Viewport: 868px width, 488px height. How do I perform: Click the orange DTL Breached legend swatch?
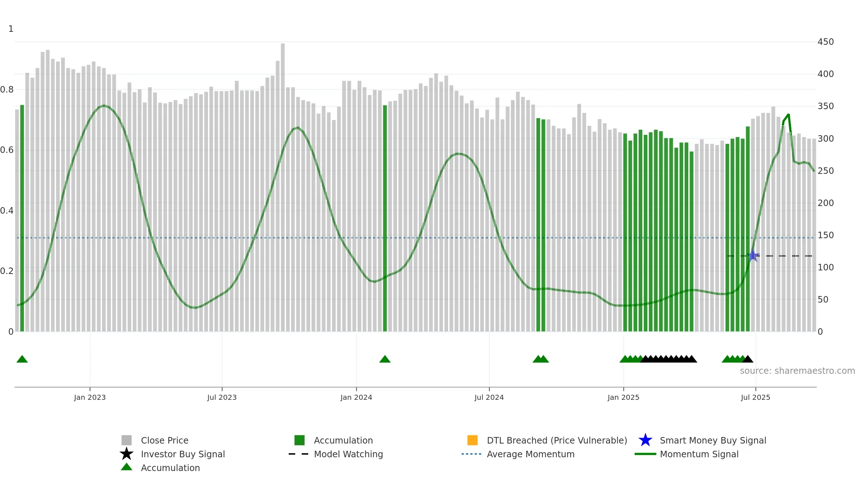pyautogui.click(x=472, y=440)
